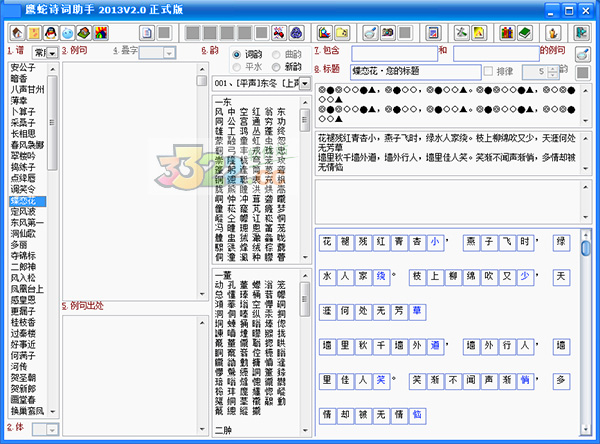Select the 曲韵 radio button
This screenshot has width=600, height=444.
tap(276, 55)
